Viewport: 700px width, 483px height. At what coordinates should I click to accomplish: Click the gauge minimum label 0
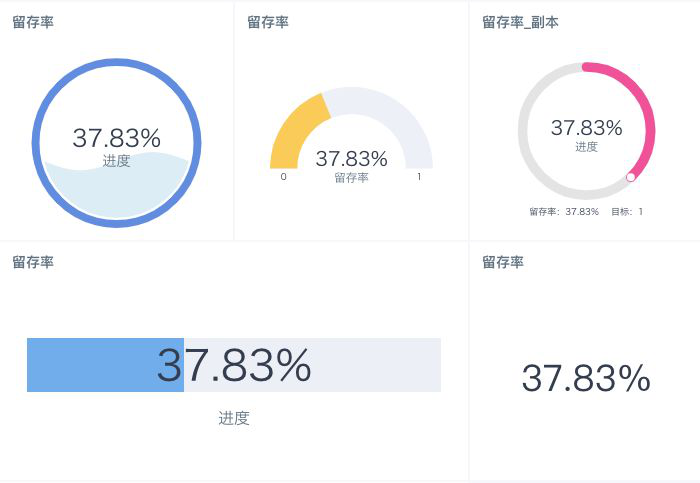click(283, 177)
